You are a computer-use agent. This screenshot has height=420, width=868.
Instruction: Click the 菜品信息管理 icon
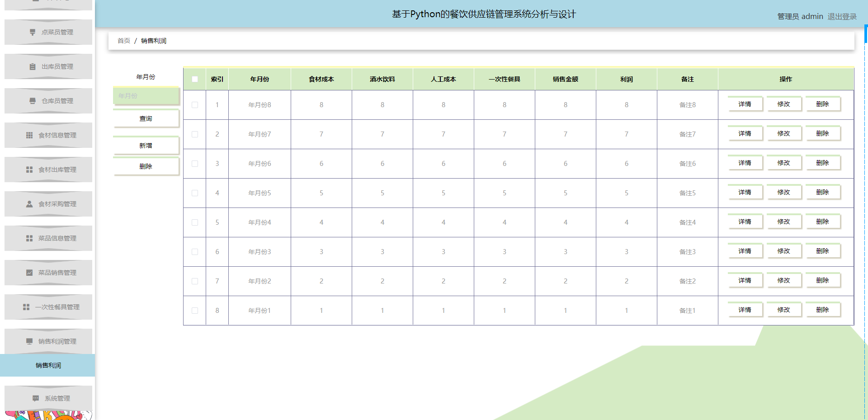click(x=29, y=238)
